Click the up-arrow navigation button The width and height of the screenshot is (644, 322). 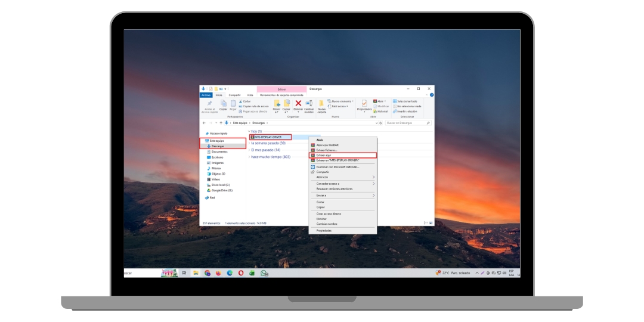click(221, 123)
